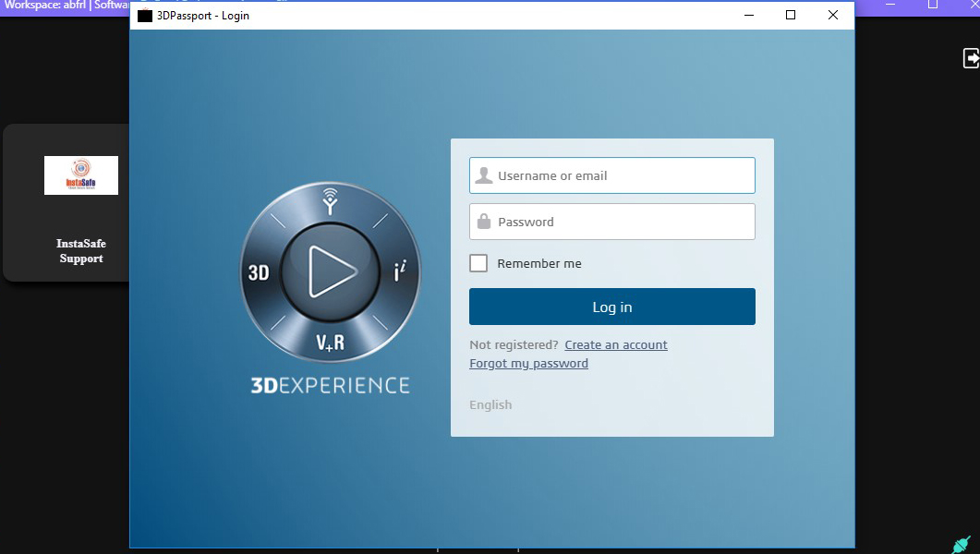This screenshot has width=980, height=554.
Task: Click the V+R quadrant of the compass
Action: 330,343
